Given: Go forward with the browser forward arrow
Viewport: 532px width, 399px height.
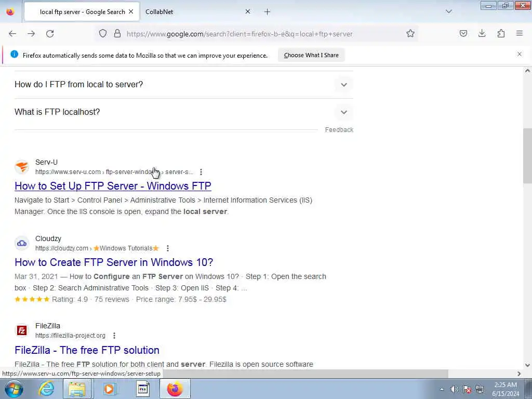Looking at the screenshot, I should 31,34.
